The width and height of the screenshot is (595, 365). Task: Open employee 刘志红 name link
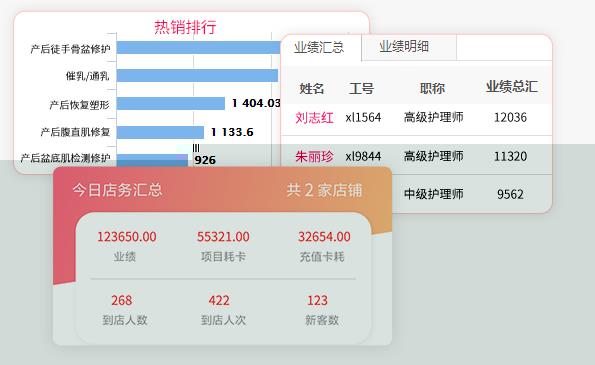[x=314, y=118]
